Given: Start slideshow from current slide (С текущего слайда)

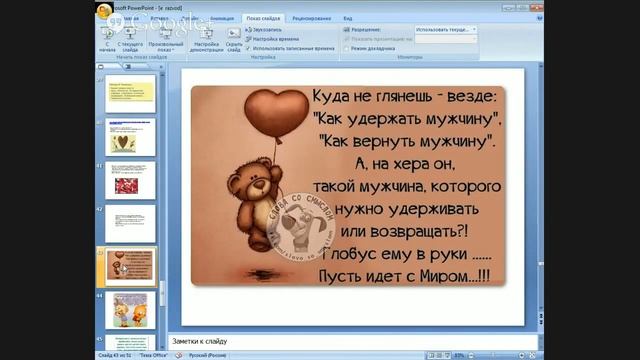Looking at the screenshot, I should (130, 40).
